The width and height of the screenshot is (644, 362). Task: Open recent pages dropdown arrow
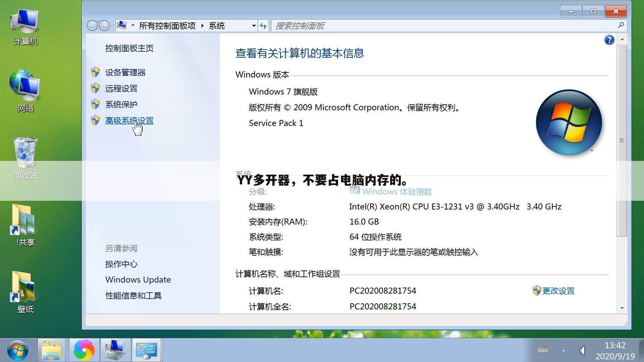[x=112, y=26]
